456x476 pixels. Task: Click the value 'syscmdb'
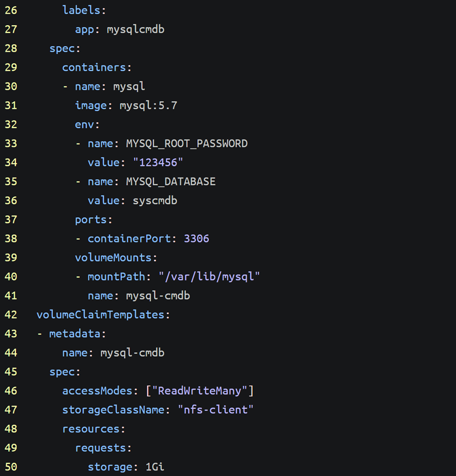pos(155,201)
